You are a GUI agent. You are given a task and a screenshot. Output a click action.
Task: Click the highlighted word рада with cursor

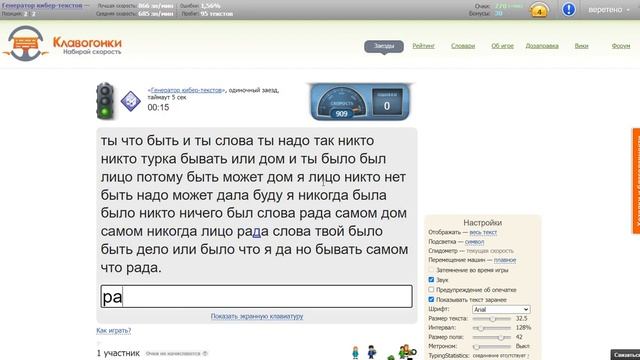[253, 231]
